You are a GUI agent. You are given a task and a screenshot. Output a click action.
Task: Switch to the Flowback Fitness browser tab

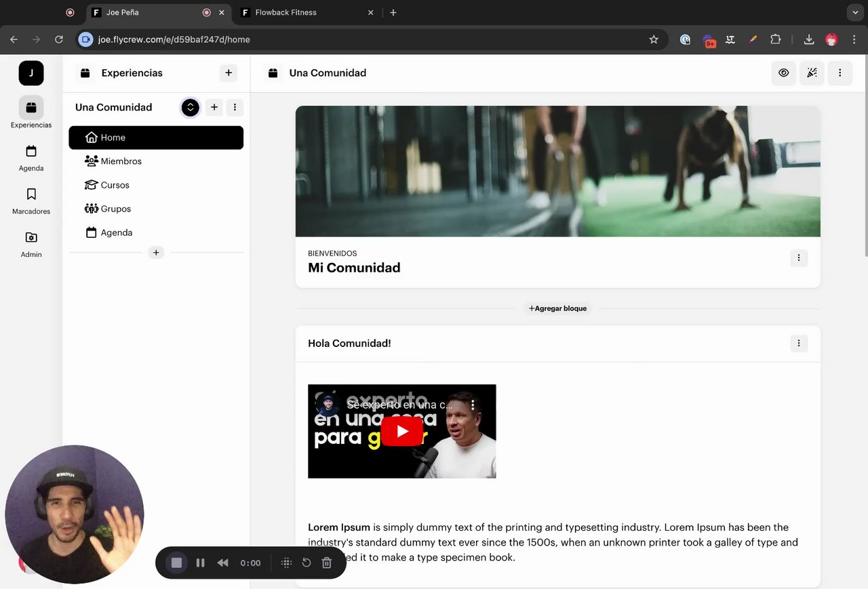307,12
